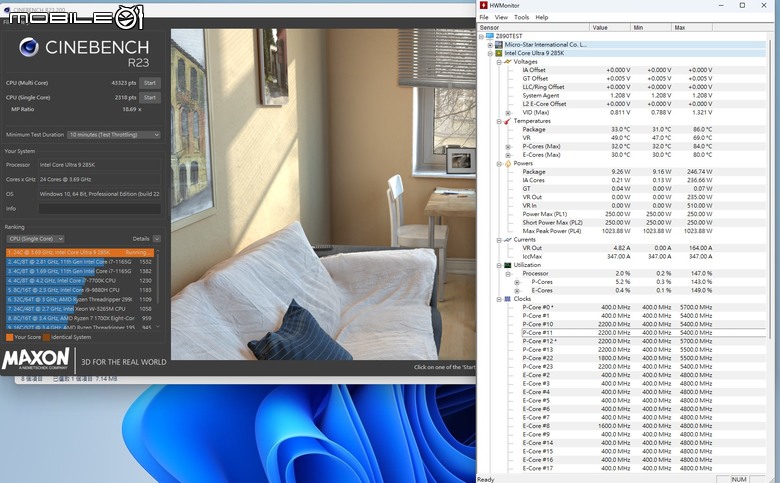Click the Micro-Star motherboard icon
This screenshot has width=780, height=483.
(498, 45)
